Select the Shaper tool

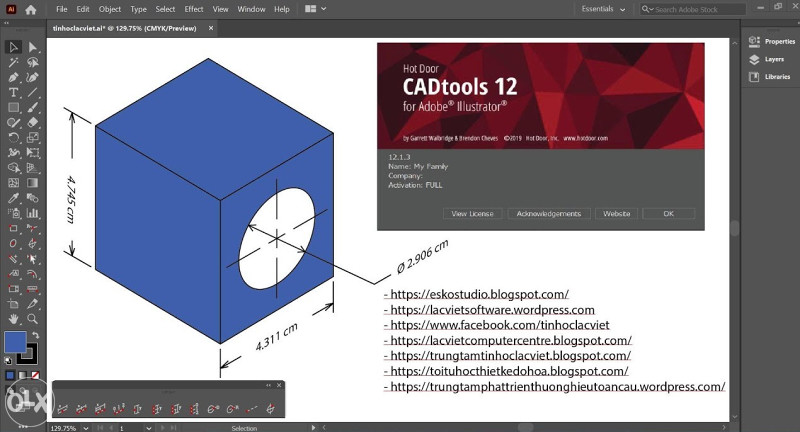click(13, 122)
